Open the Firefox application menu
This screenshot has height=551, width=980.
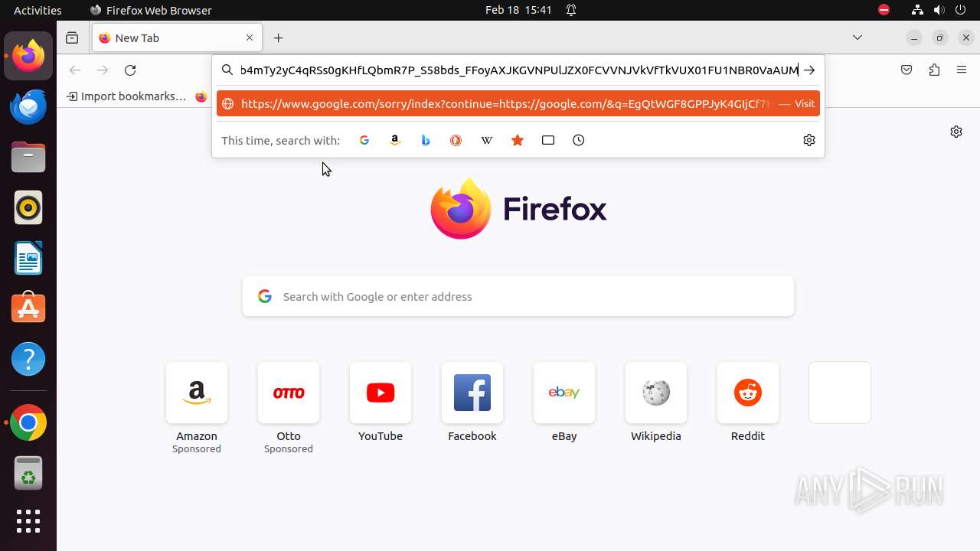tap(962, 70)
